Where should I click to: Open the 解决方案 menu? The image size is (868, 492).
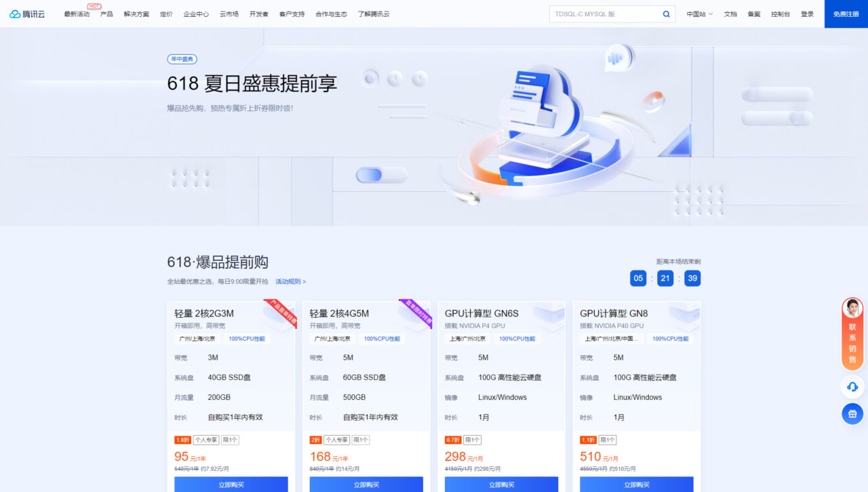pyautogui.click(x=136, y=14)
